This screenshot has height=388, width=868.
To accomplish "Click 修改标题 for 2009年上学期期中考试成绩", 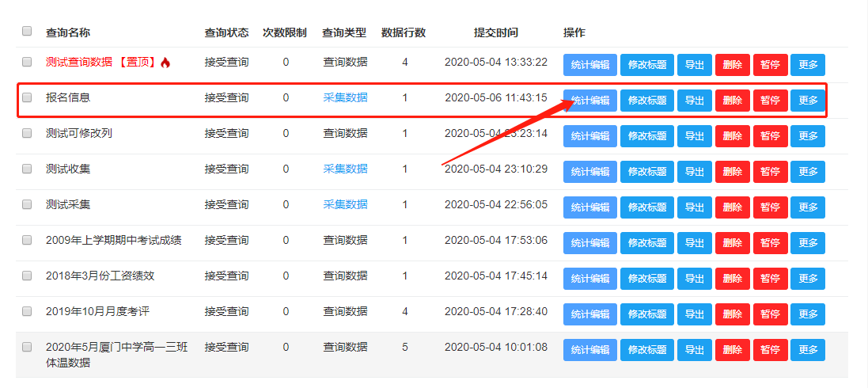I will tap(647, 243).
